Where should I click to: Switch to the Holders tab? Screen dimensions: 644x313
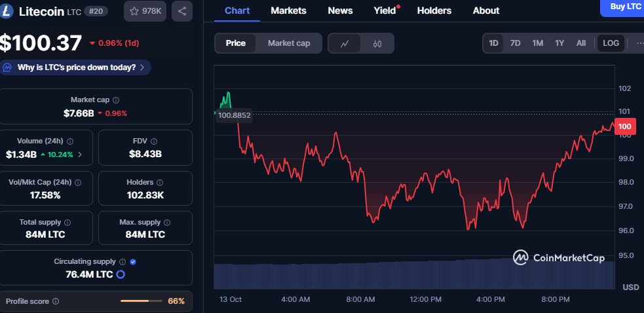[434, 10]
